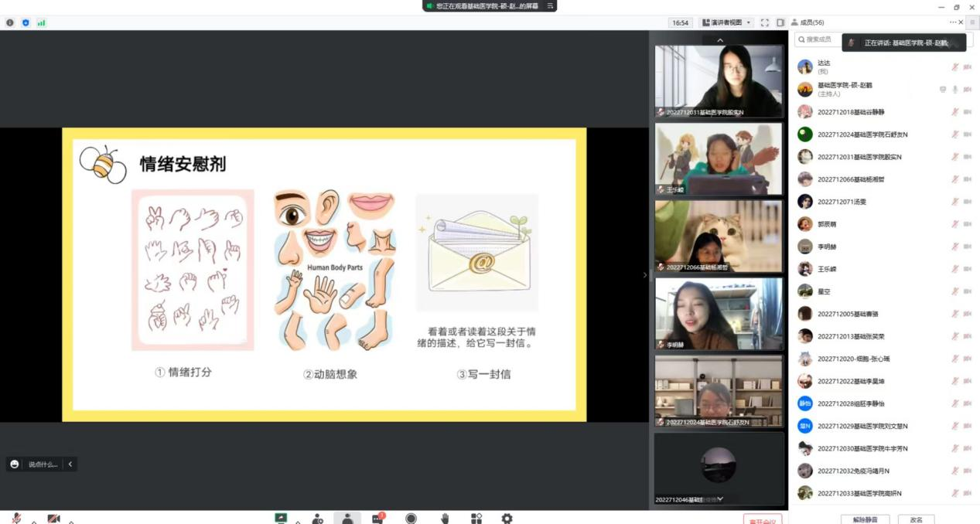Open the hamburger menu at top right

coord(972,22)
